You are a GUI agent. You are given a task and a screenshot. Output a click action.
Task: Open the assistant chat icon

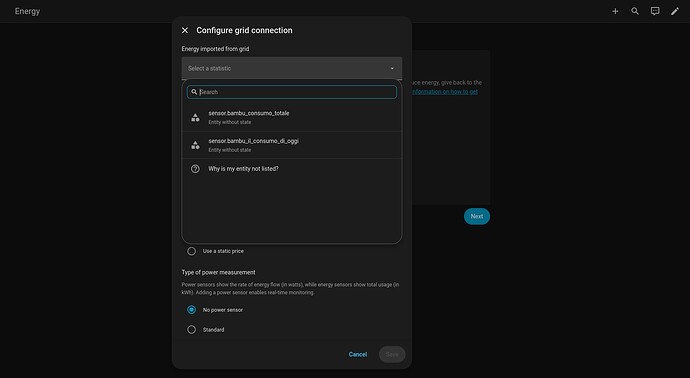coord(655,11)
